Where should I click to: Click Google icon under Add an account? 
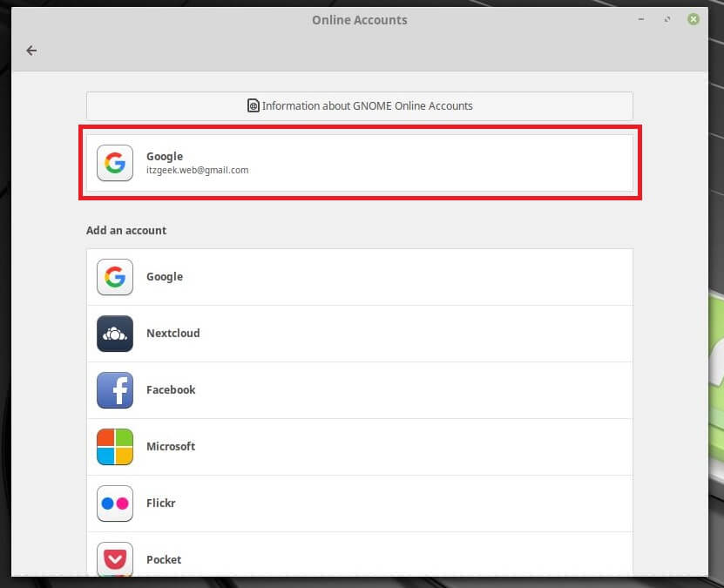coord(115,277)
